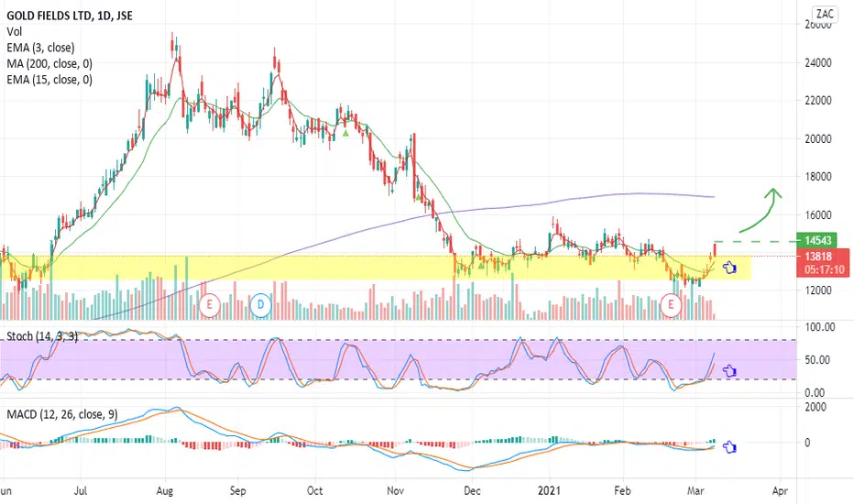
Task: Click the earnings E marker near late February
Action: tap(671, 304)
